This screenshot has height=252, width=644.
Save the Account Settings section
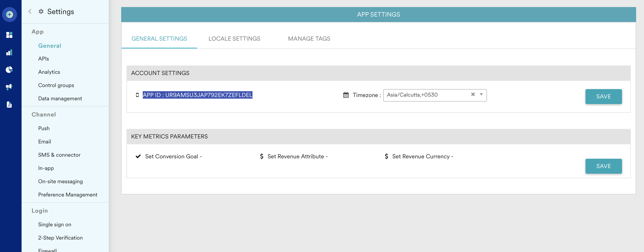click(603, 96)
